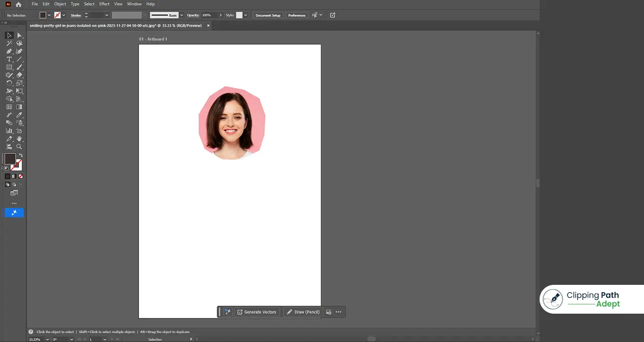Open the Style swatch dropdown
Image resolution: width=644 pixels, height=342 pixels.
245,15
